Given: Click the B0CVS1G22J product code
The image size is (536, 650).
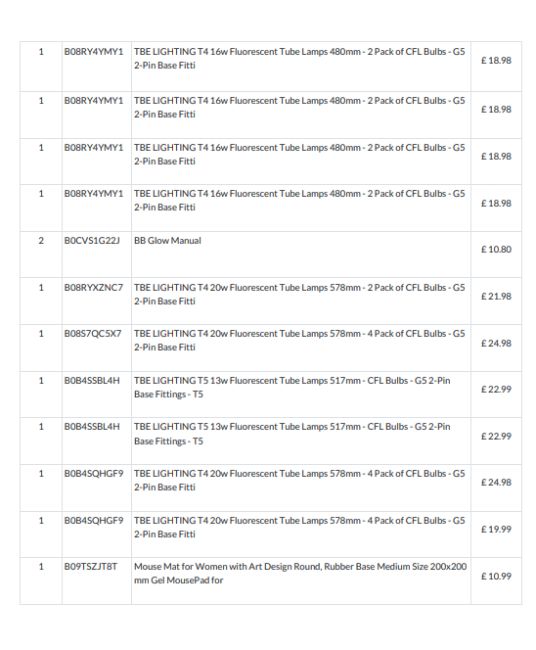Looking at the screenshot, I should pos(92,240).
